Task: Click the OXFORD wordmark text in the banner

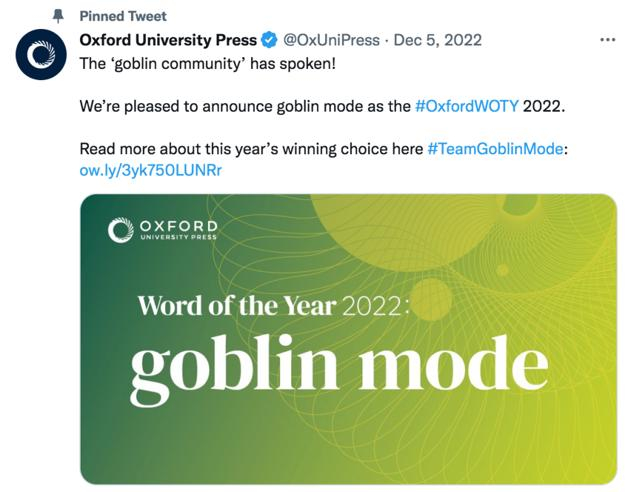Action: (177, 226)
